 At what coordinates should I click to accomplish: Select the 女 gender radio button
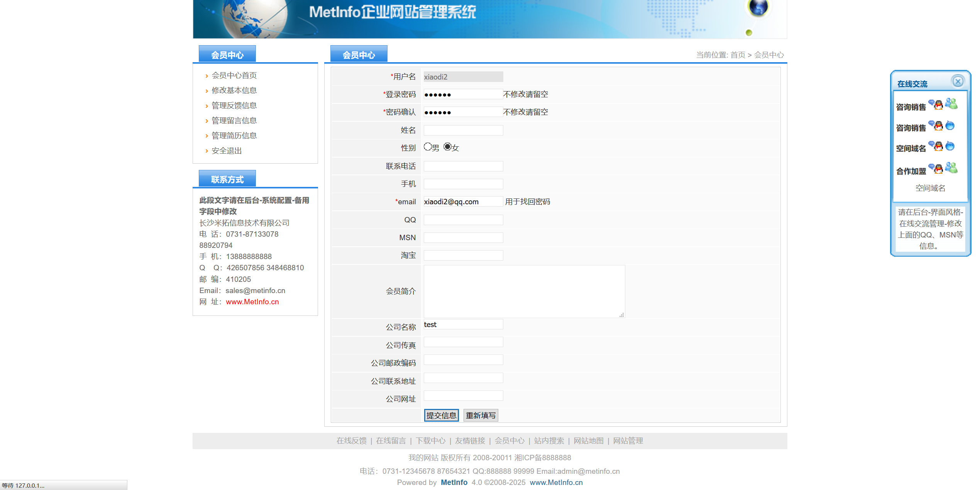pyautogui.click(x=447, y=147)
